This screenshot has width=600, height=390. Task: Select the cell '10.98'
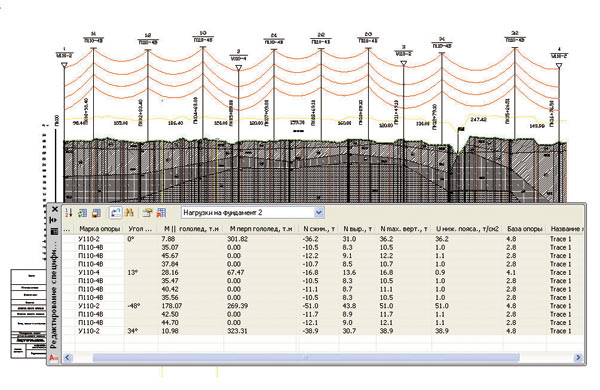click(x=170, y=331)
